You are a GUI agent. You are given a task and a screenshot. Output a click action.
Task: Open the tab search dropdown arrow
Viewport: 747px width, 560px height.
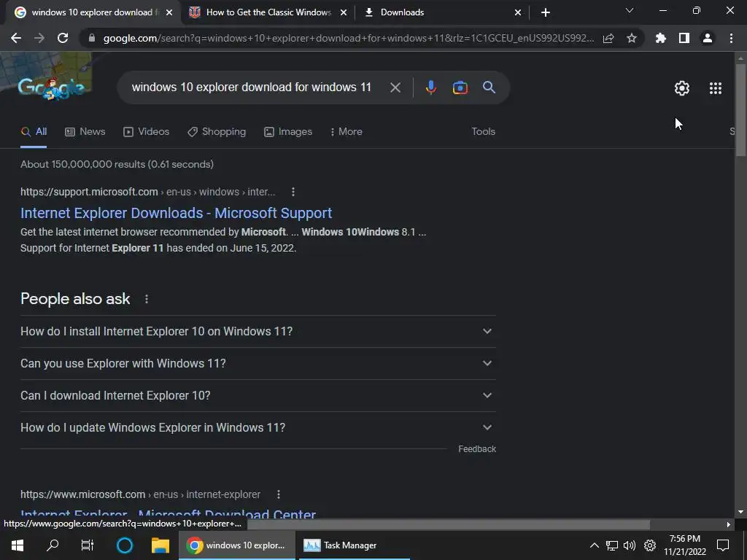pos(630,10)
